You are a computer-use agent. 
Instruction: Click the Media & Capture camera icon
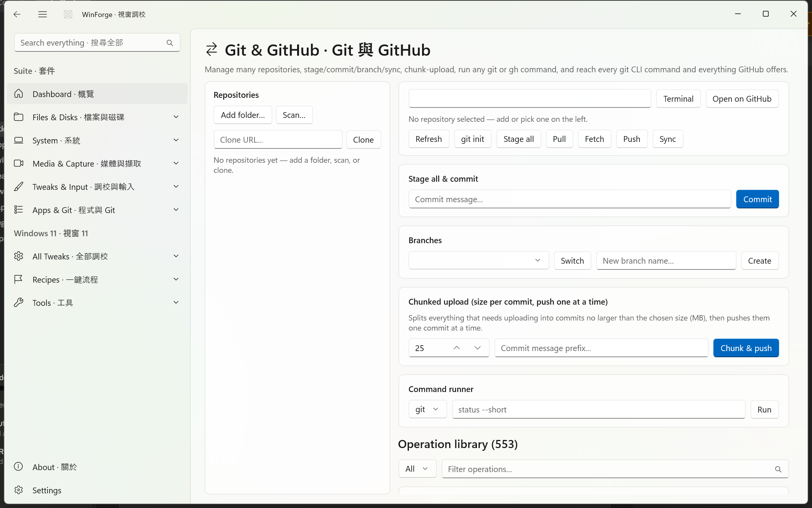pos(19,164)
